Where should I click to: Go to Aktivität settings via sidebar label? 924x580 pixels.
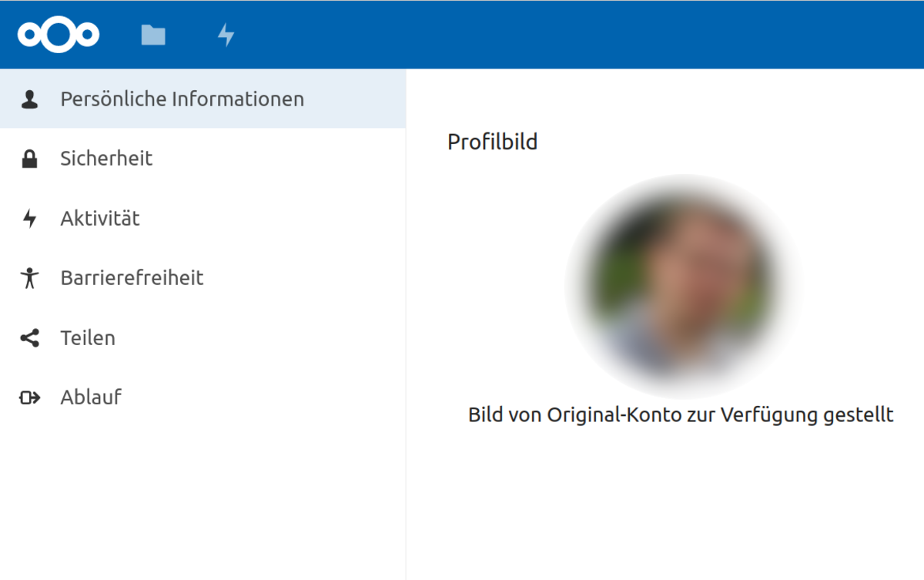(x=100, y=219)
